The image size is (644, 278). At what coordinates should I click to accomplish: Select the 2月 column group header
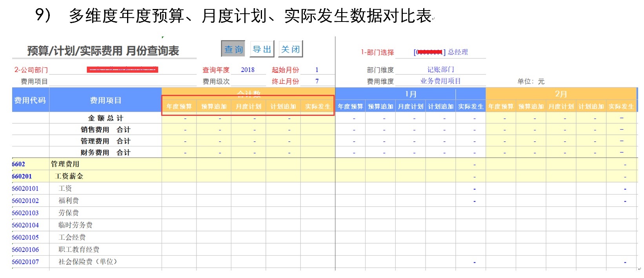pyautogui.click(x=561, y=94)
